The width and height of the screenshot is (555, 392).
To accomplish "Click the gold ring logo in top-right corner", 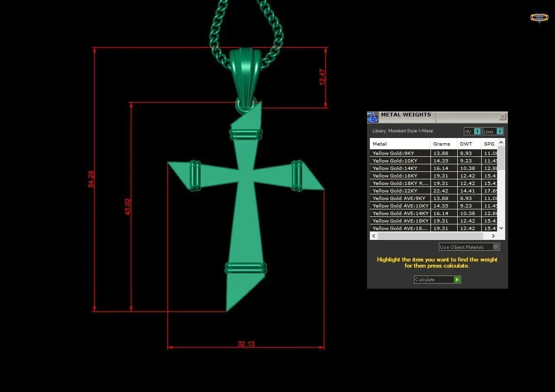I will click(539, 17).
